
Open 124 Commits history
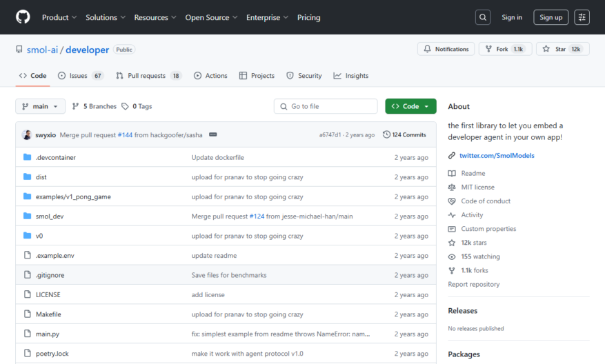click(404, 134)
